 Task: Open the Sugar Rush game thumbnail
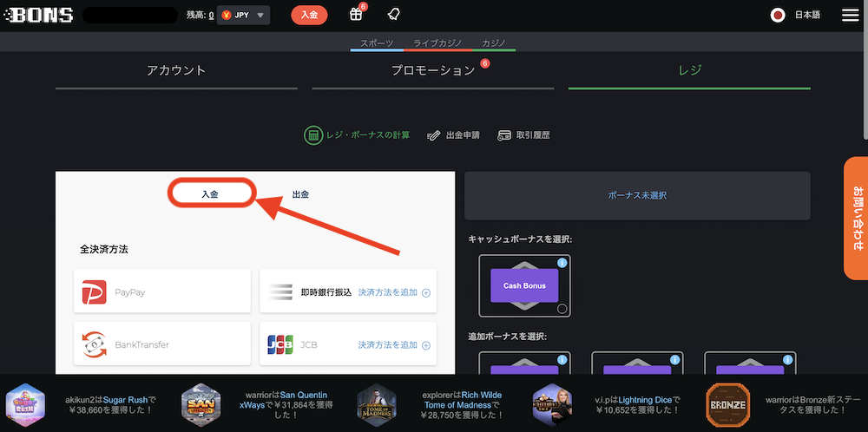point(25,403)
